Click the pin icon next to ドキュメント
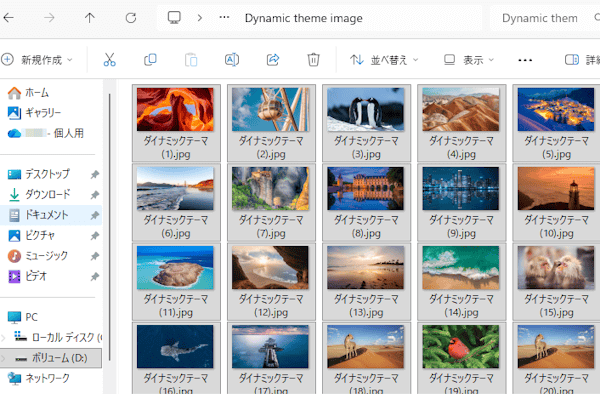Screen dimensions: 600x399 point(95,215)
